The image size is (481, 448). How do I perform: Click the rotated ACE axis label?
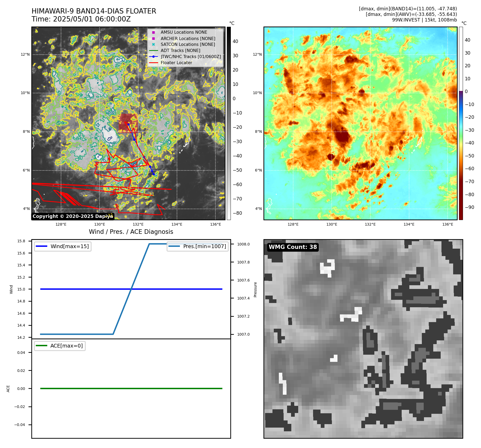(x=8, y=389)
